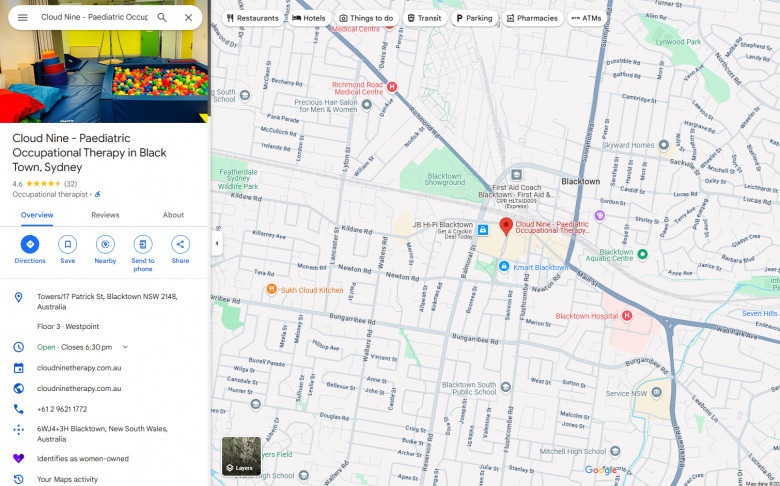Select Blacktown Hospital marker
This screenshot has height=486, width=780.
point(627,315)
